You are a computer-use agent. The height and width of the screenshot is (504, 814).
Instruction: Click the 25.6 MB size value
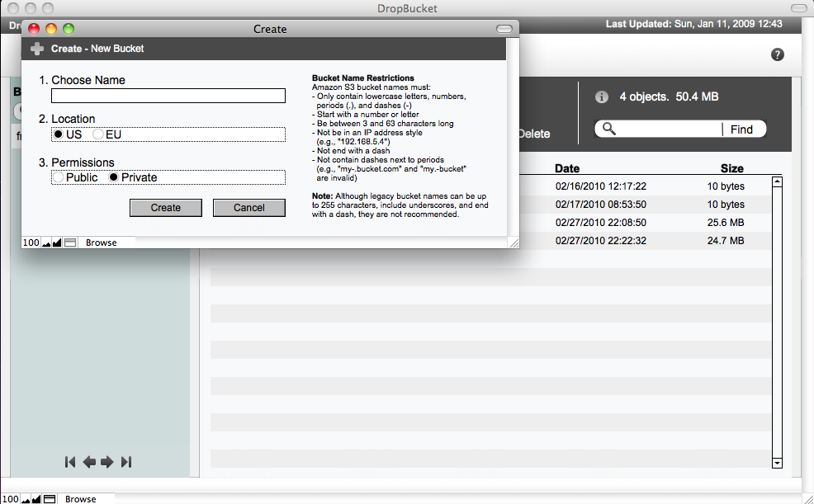(726, 223)
